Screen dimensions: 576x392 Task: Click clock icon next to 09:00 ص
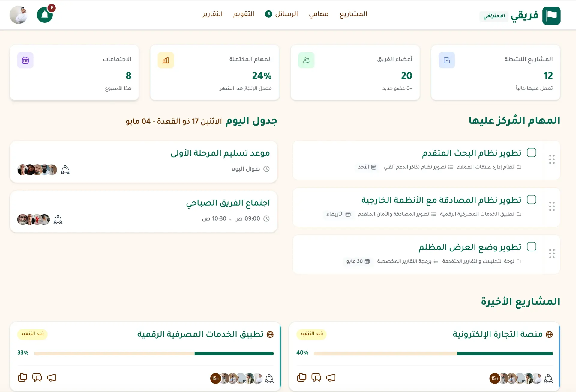[x=266, y=219]
